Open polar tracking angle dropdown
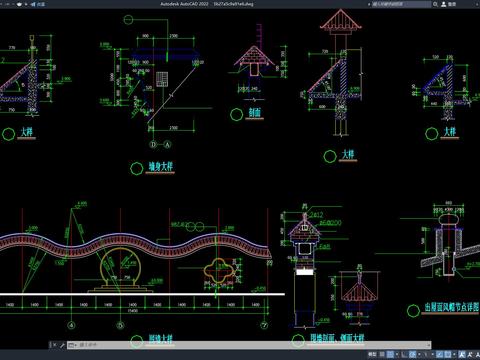 click(x=419, y=354)
